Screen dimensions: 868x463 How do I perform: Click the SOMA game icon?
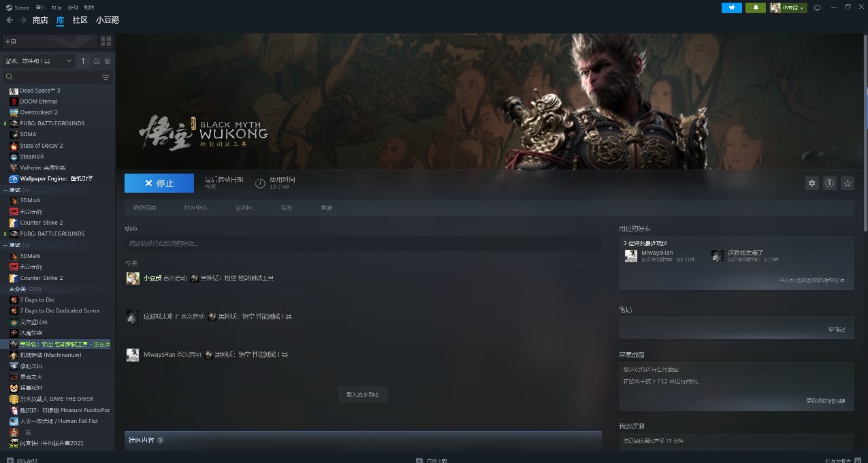tap(14, 134)
